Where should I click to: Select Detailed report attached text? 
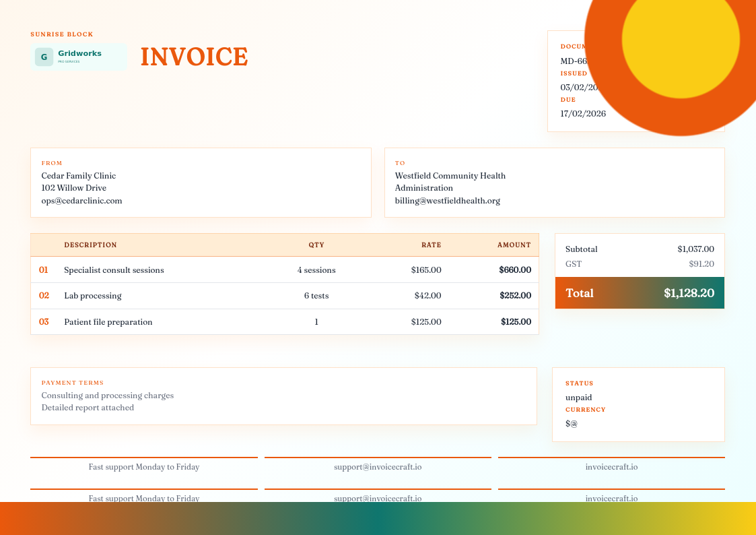point(88,408)
